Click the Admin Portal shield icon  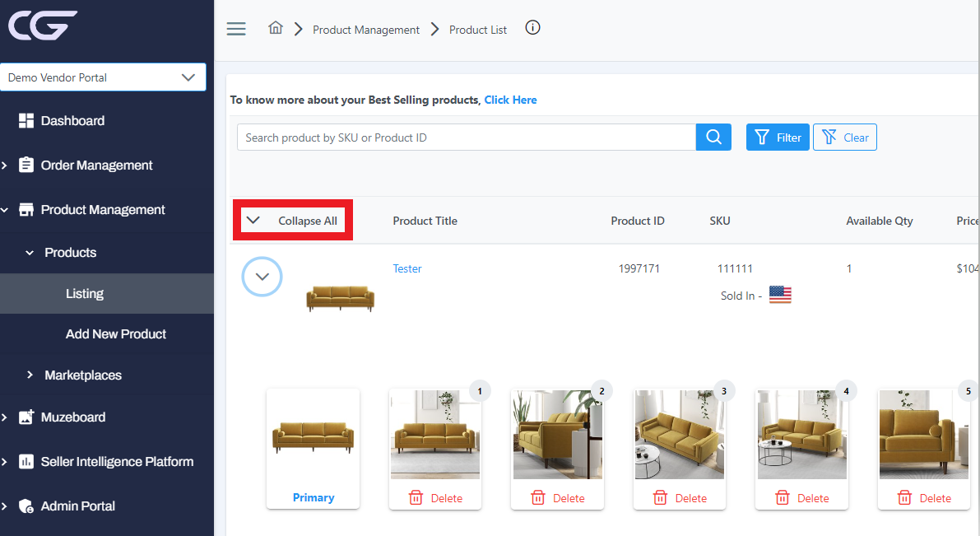tap(26, 506)
